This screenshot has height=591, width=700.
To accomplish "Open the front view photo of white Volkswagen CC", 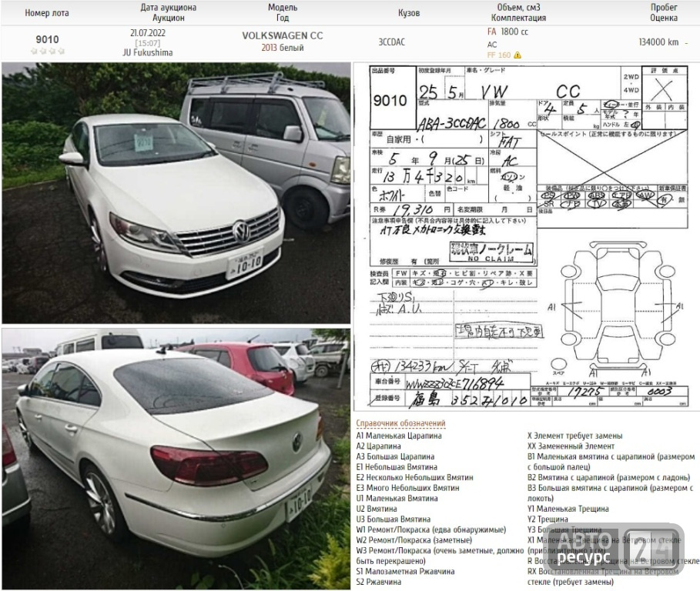I will click(176, 193).
